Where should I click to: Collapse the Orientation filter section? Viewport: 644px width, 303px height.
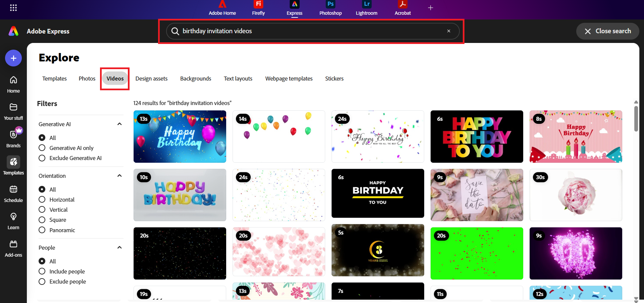point(119,176)
